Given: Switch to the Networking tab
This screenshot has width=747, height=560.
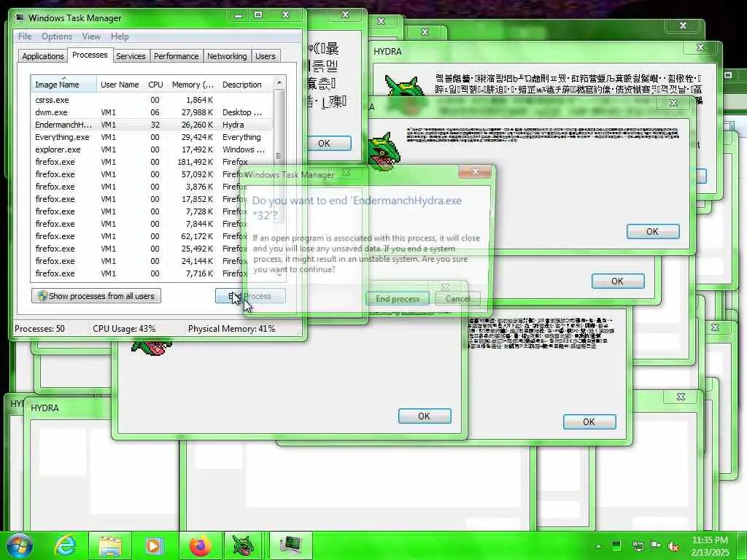Looking at the screenshot, I should [227, 56].
